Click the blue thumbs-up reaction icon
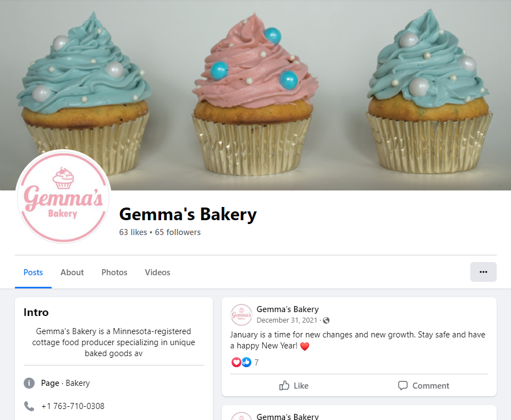 tap(247, 362)
